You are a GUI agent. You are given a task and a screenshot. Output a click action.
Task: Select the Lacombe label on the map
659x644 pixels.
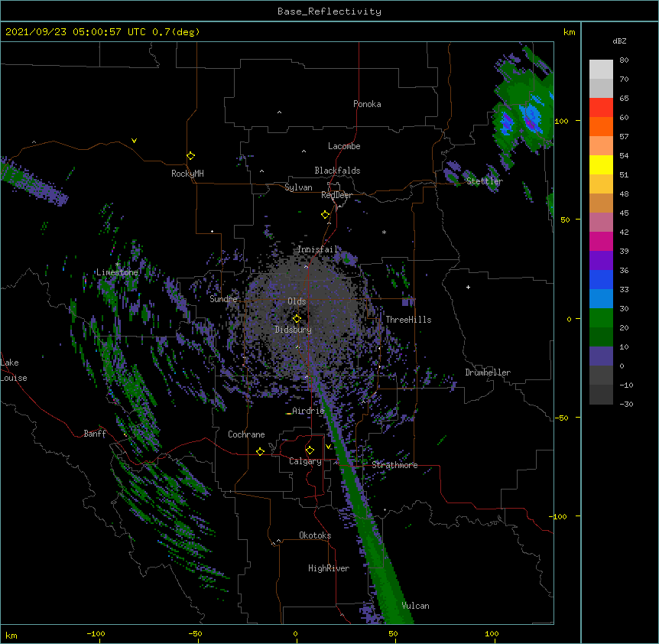[x=344, y=146]
